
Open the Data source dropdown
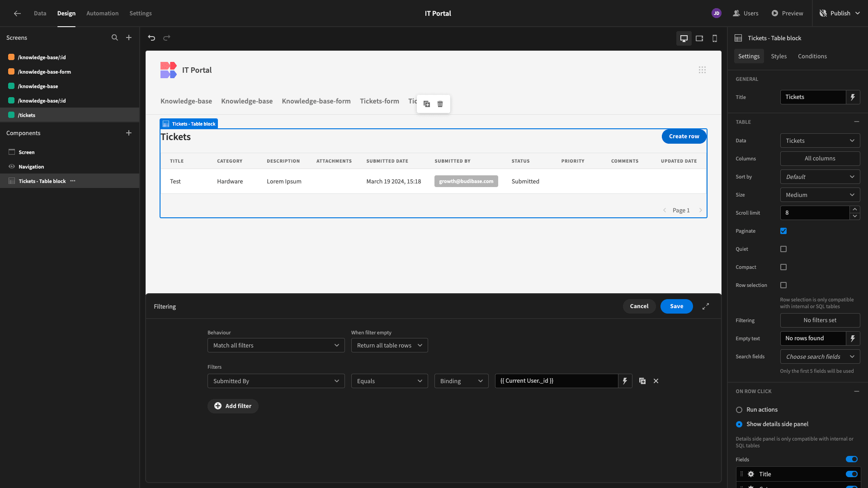point(820,141)
